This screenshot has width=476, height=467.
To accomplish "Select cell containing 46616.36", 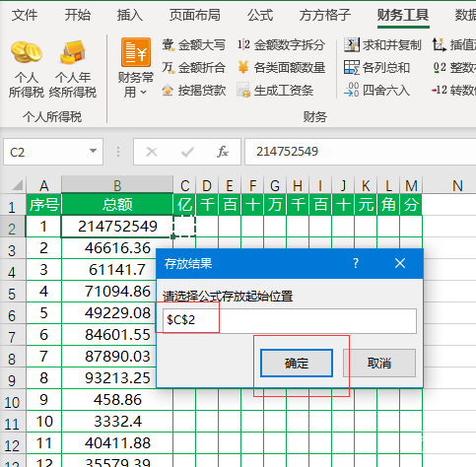I will point(117,248).
